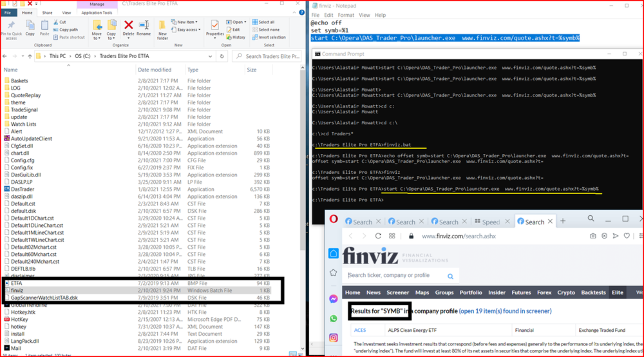
Task: Expand Easy access dropdown
Action: click(185, 30)
